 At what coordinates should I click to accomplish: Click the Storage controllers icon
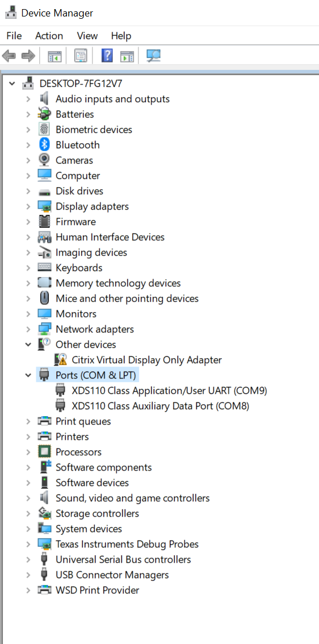click(x=44, y=513)
